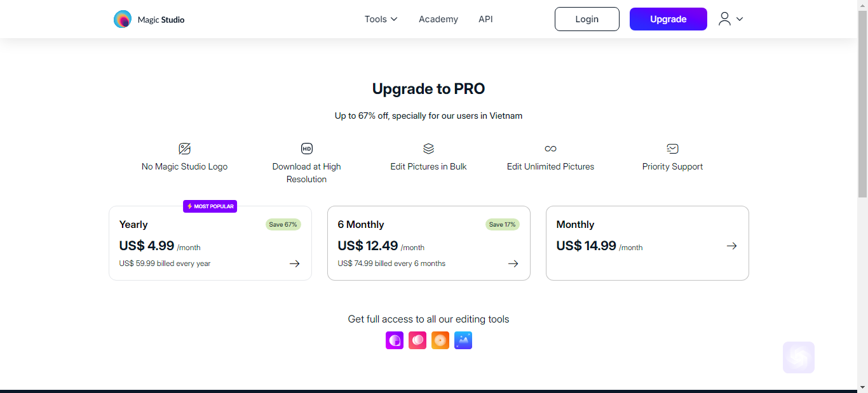Click the purple Upgrade button
The width and height of the screenshot is (868, 393).
[668, 19]
